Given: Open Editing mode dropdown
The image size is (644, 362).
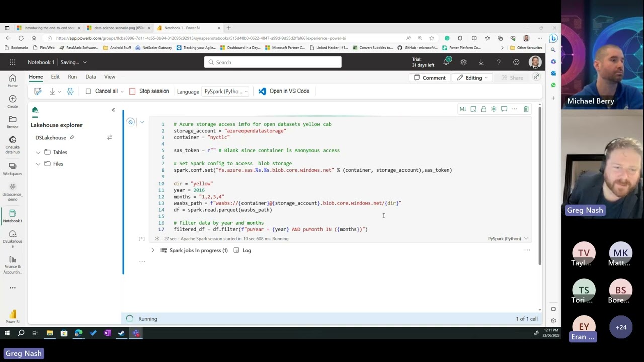Looking at the screenshot, I should click(472, 78).
